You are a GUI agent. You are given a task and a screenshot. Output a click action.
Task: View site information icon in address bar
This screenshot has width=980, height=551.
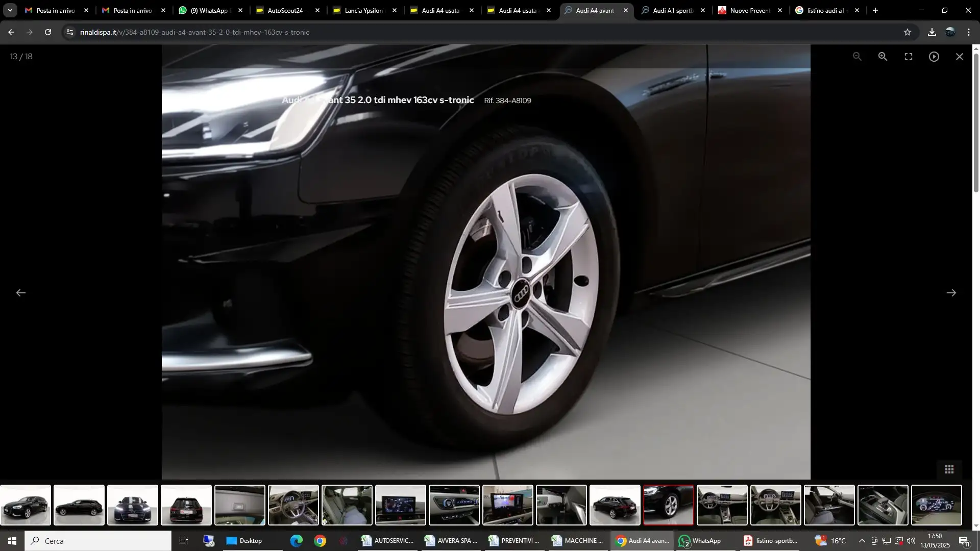(x=70, y=32)
